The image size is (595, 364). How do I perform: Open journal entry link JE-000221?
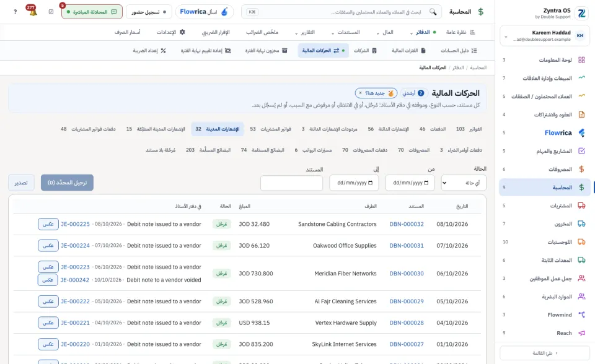click(x=75, y=323)
